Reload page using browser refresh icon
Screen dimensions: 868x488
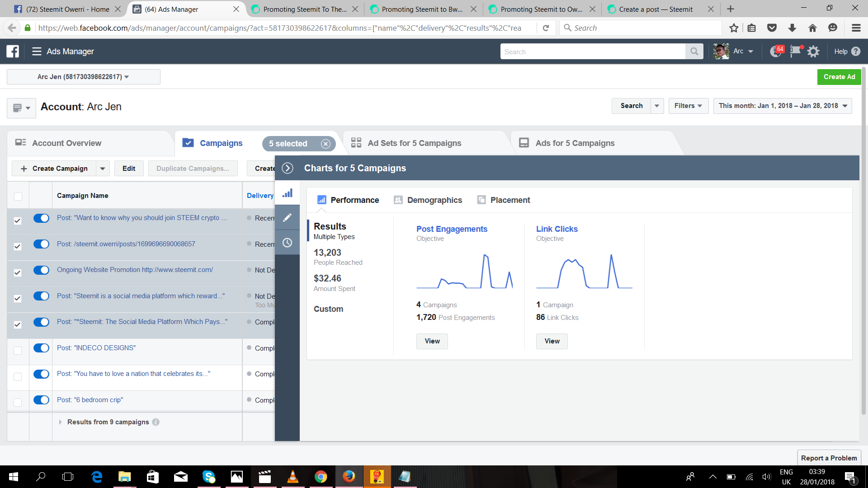546,28
